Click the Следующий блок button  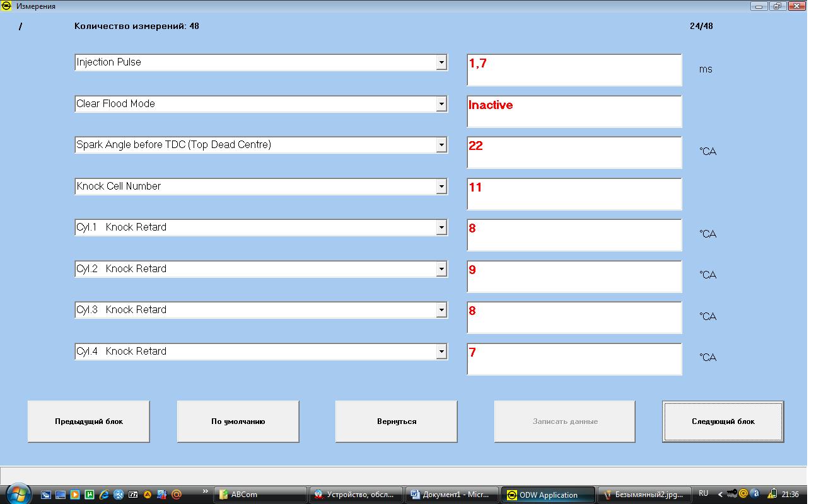coord(723,421)
